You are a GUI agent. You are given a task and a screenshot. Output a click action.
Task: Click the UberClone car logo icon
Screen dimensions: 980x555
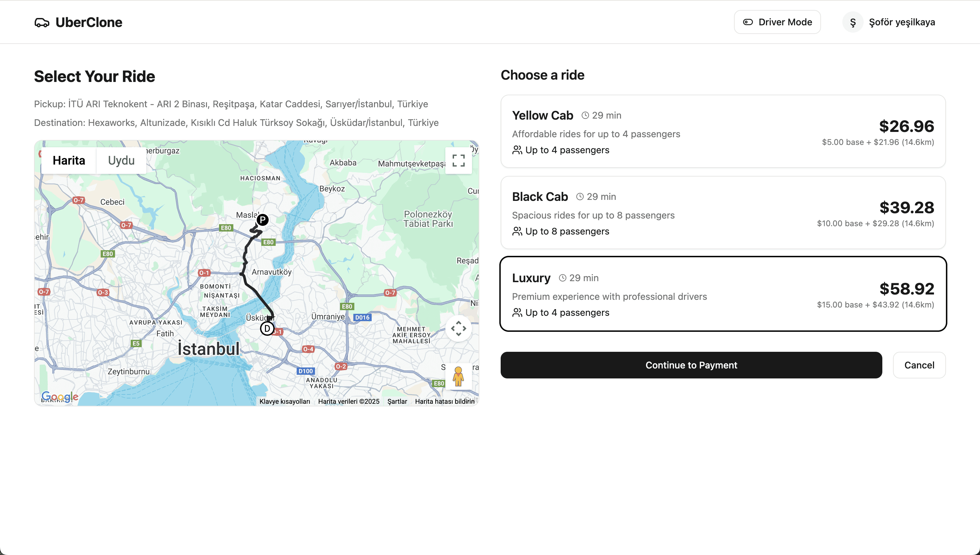tap(42, 23)
